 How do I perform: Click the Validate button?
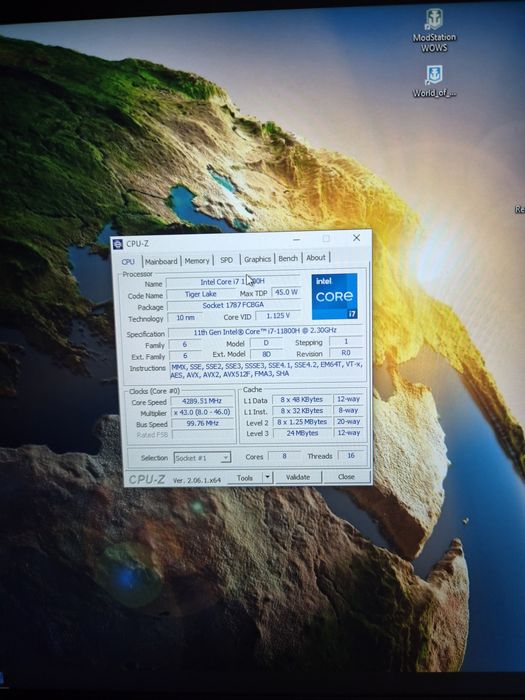pos(298,477)
